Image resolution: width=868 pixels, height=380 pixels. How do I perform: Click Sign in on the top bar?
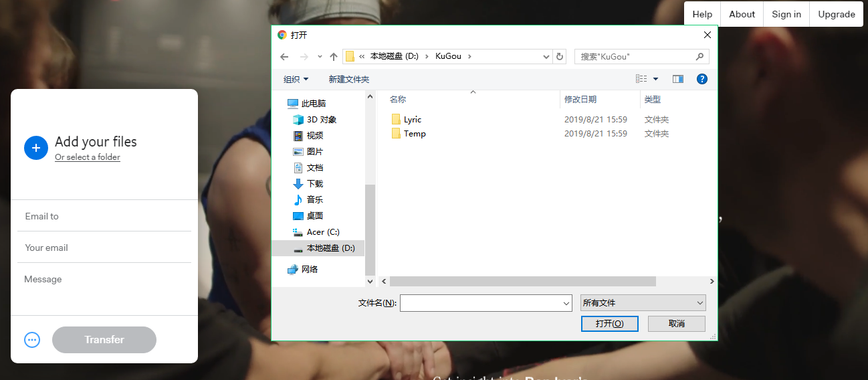[786, 14]
